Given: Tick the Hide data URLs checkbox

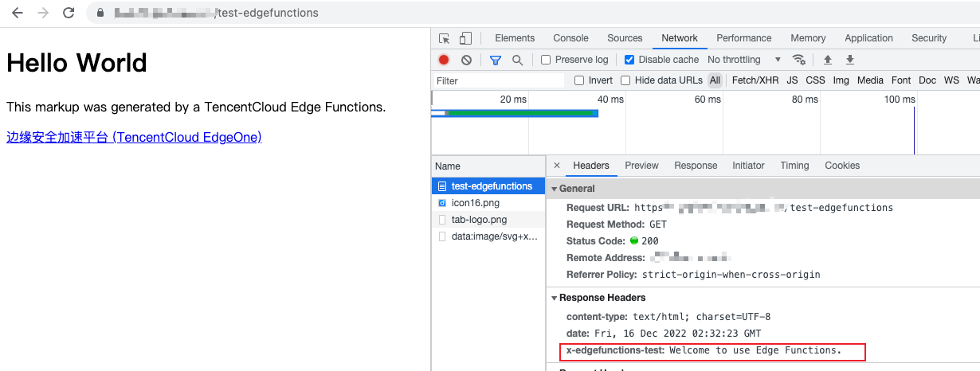Looking at the screenshot, I should coord(625,80).
